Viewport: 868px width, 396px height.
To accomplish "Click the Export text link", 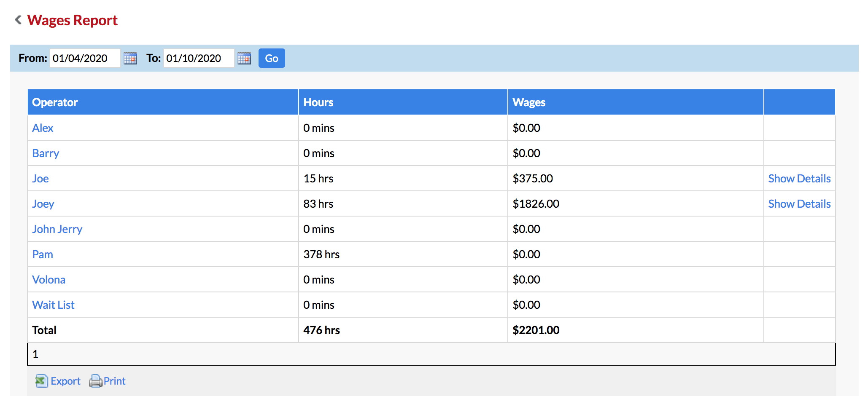I will (x=65, y=381).
